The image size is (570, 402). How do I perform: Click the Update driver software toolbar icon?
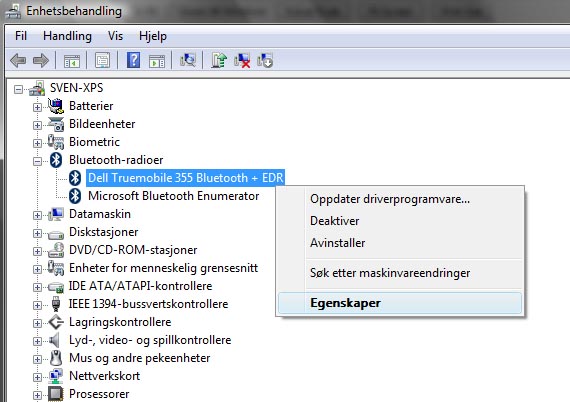(x=219, y=60)
